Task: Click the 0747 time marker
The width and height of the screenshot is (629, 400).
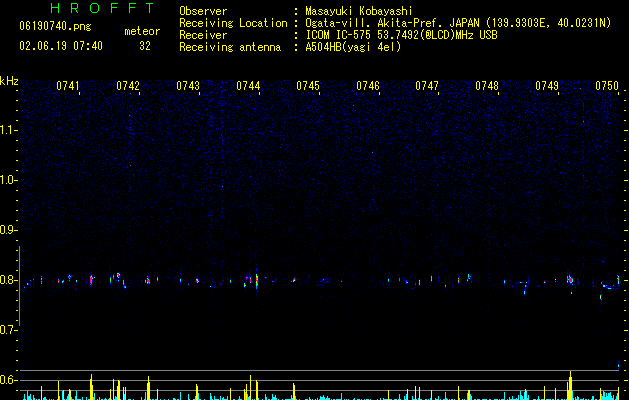Action: pyautogui.click(x=427, y=85)
